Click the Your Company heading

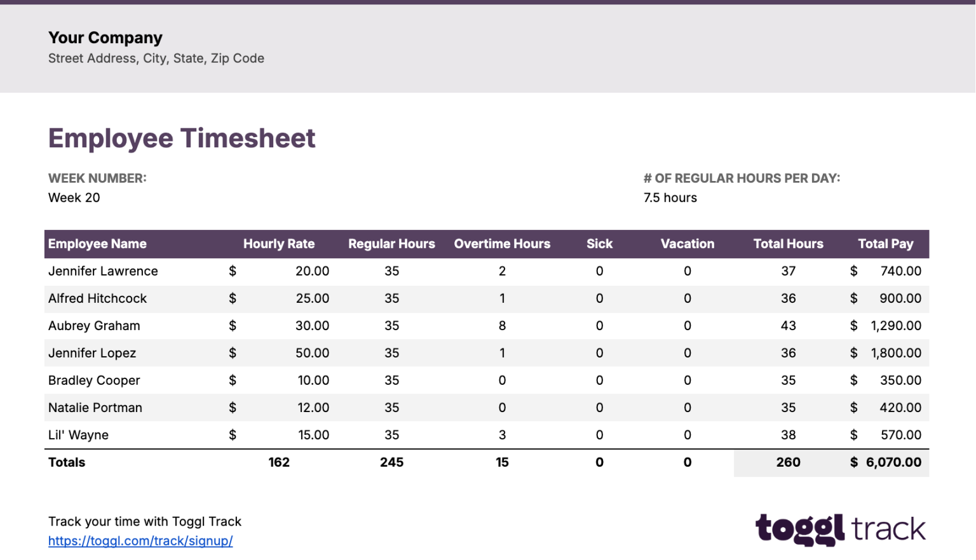[105, 37]
